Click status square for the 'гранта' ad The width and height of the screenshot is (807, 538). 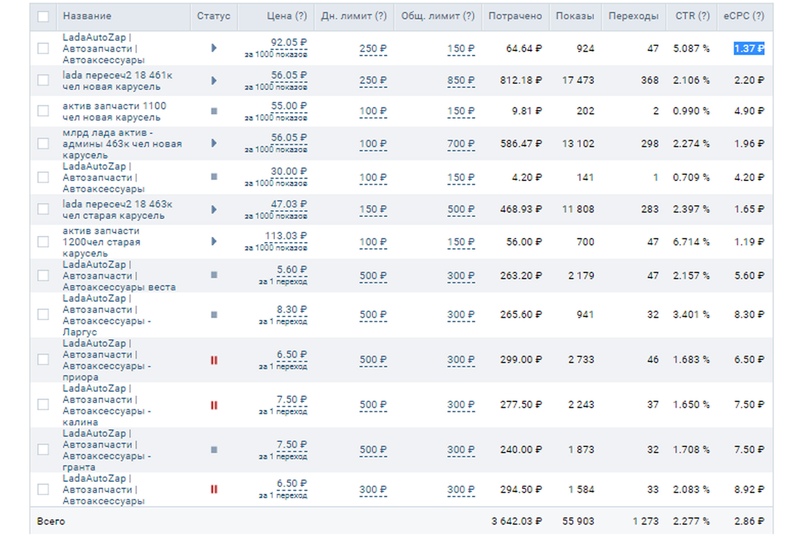pos(213,450)
